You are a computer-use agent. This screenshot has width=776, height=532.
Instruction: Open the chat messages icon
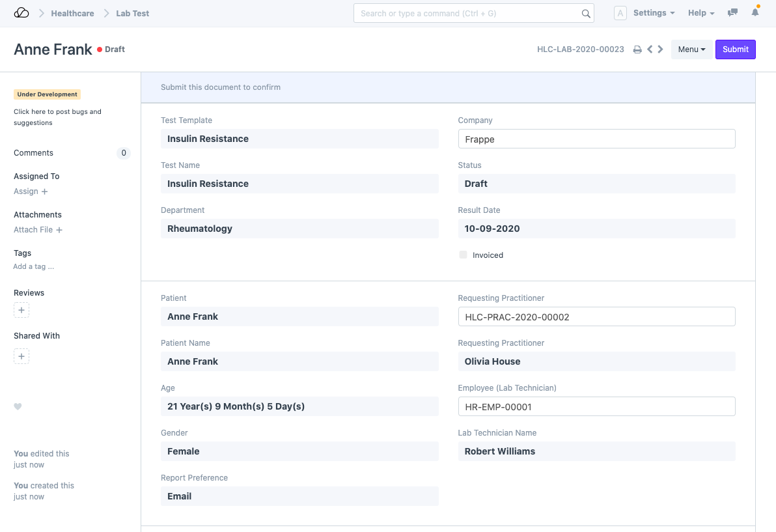[x=733, y=13]
